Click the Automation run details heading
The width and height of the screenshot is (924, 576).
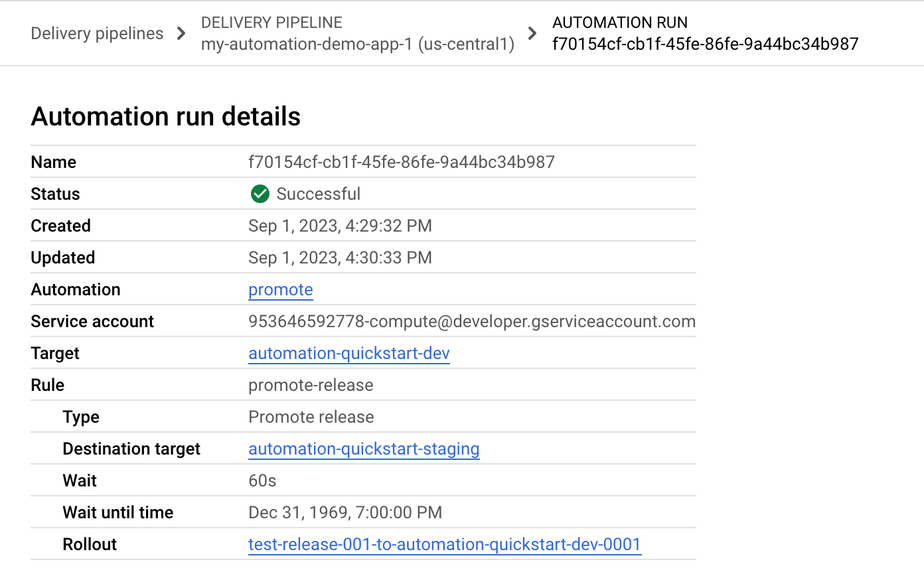pos(165,117)
